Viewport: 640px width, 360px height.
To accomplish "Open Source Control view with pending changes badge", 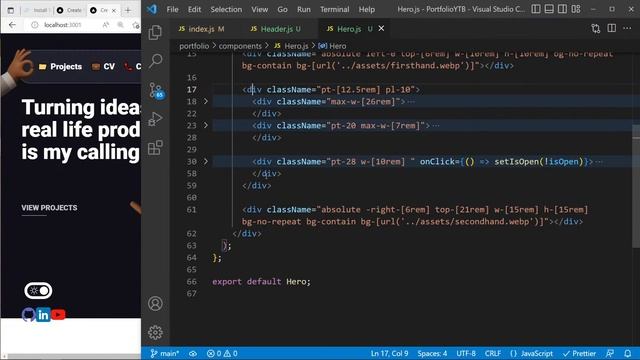I will (x=156, y=91).
